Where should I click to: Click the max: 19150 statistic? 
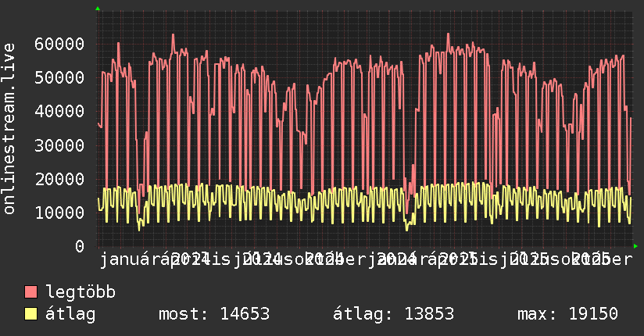(567, 314)
